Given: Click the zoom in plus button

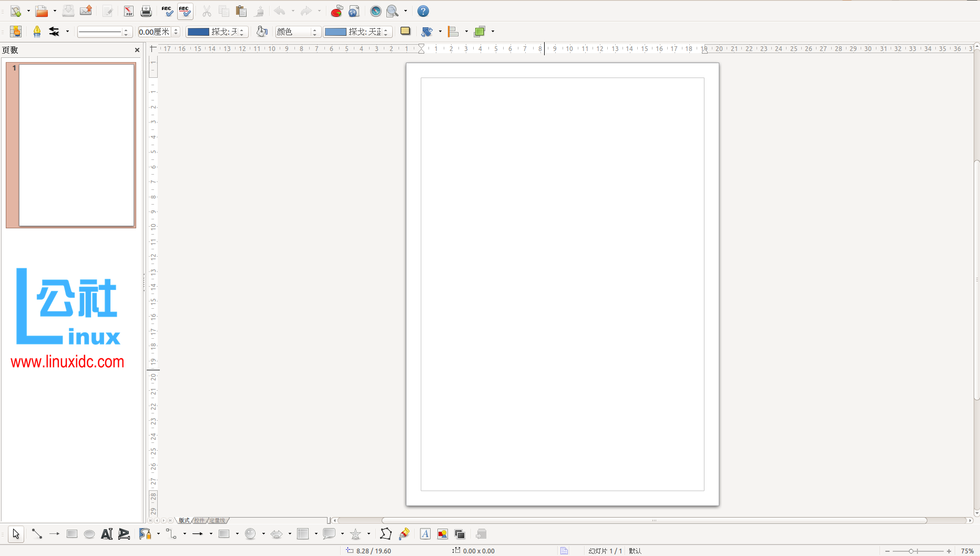Looking at the screenshot, I should pyautogui.click(x=949, y=551).
